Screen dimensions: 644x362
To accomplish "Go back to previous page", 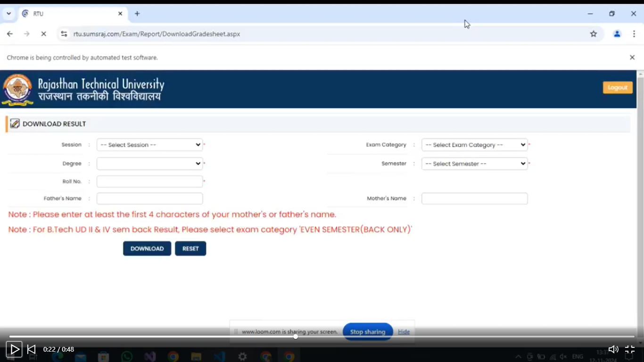I will [x=10, y=34].
